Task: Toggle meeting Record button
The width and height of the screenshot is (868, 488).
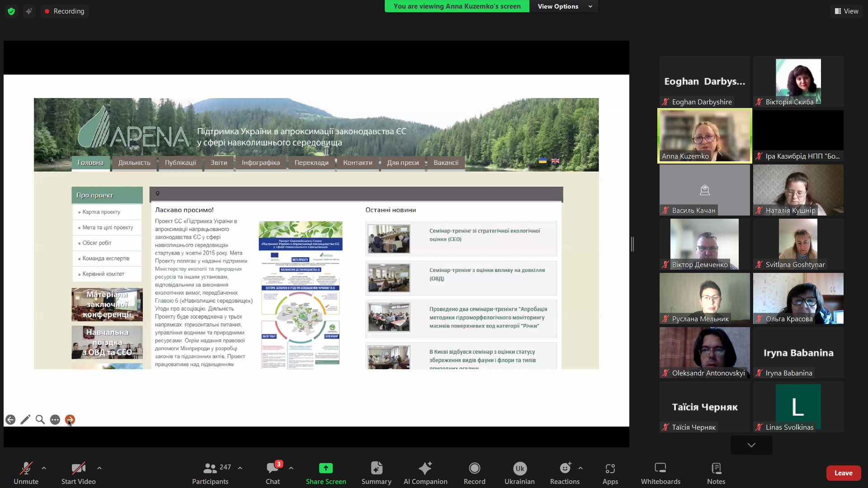Action: (474, 473)
